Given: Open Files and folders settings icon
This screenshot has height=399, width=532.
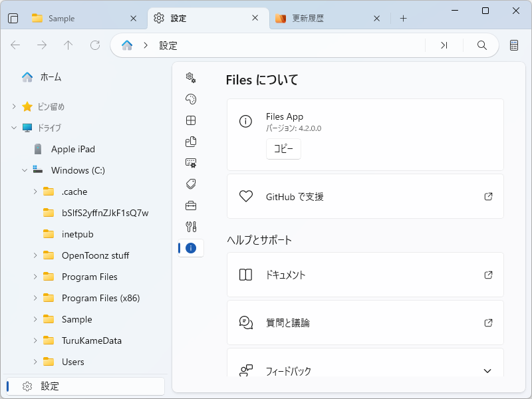Looking at the screenshot, I should (x=191, y=142).
